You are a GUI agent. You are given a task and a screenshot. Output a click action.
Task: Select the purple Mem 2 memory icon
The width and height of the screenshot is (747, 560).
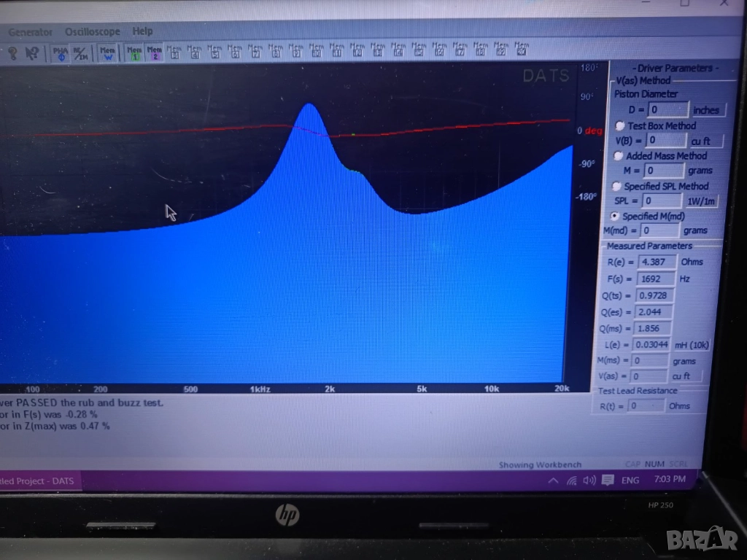[x=154, y=53]
